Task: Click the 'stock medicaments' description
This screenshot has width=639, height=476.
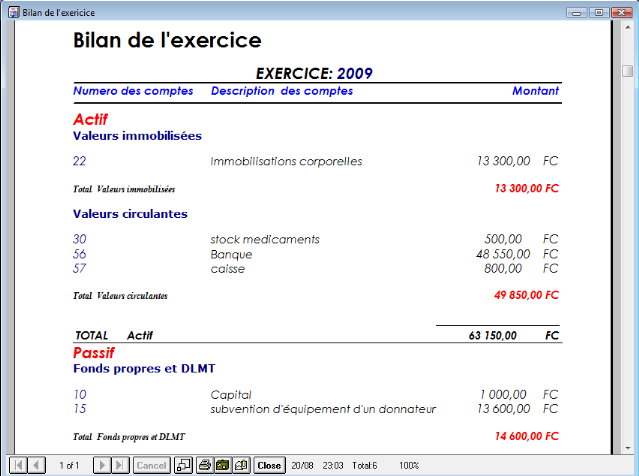Action: coord(265,239)
